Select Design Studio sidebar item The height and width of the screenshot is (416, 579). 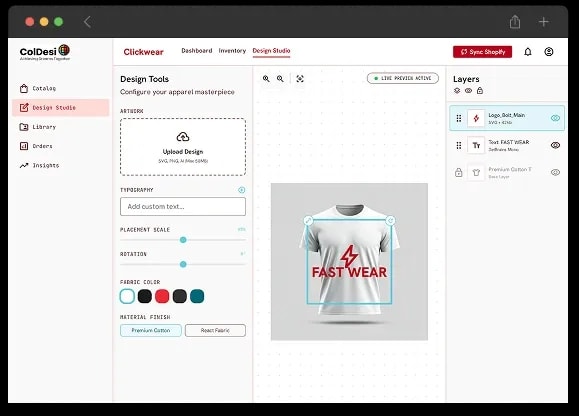(x=61, y=107)
